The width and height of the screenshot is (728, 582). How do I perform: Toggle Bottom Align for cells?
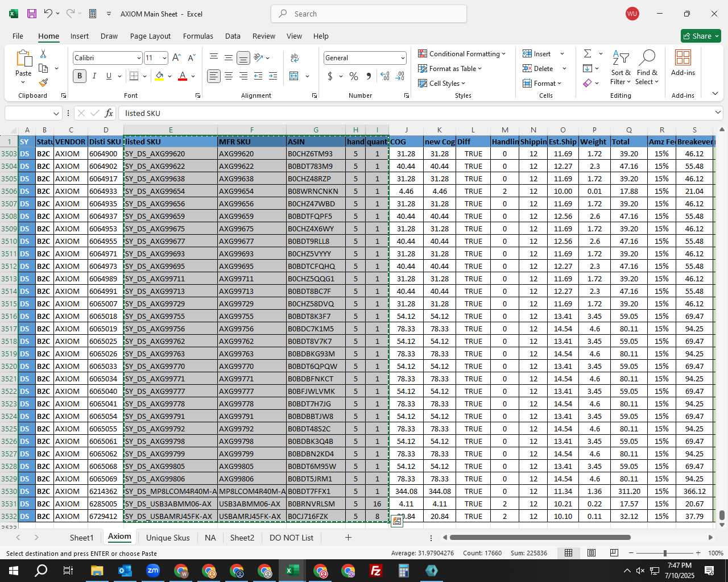[243, 57]
